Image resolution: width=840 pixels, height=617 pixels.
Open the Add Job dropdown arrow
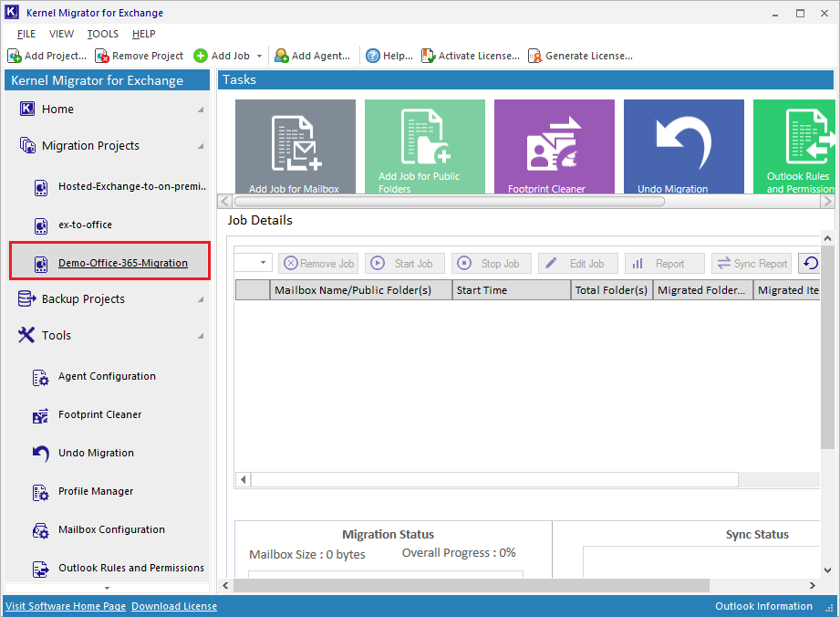(259, 56)
